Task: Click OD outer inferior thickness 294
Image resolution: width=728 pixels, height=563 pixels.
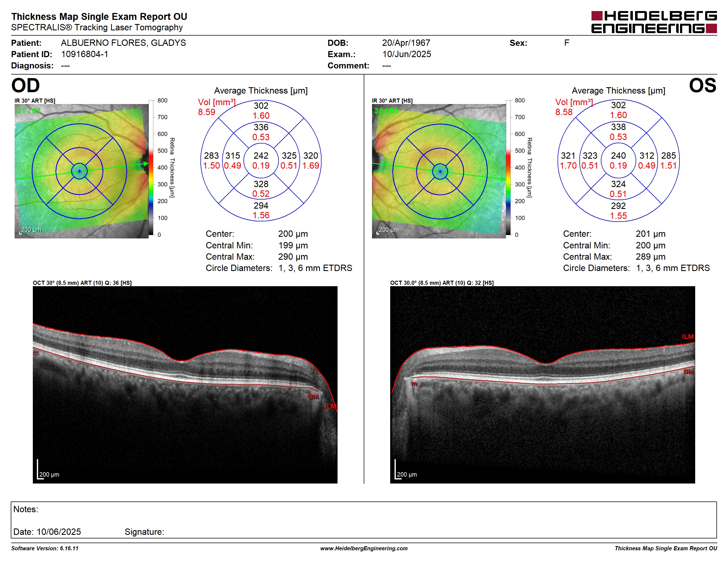Action: coord(261,205)
